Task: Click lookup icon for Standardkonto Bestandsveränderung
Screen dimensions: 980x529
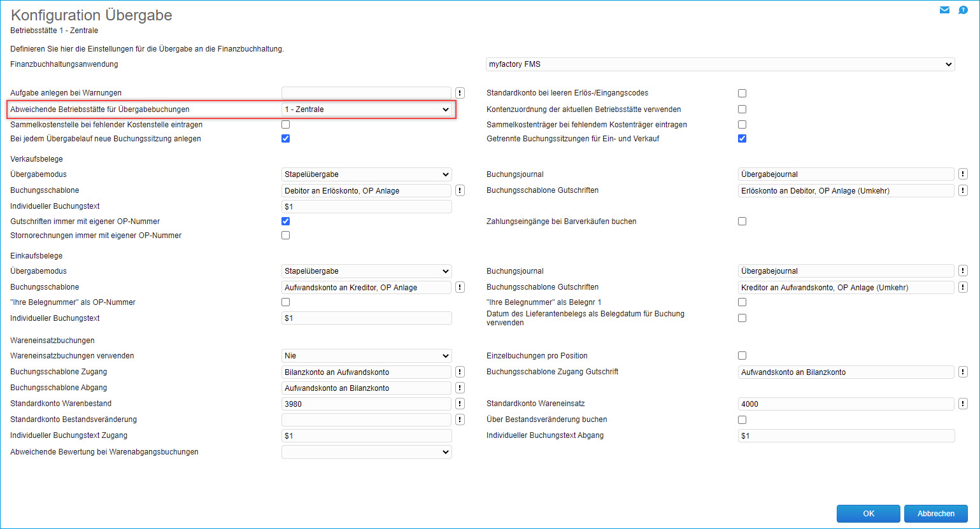Action: (x=460, y=420)
